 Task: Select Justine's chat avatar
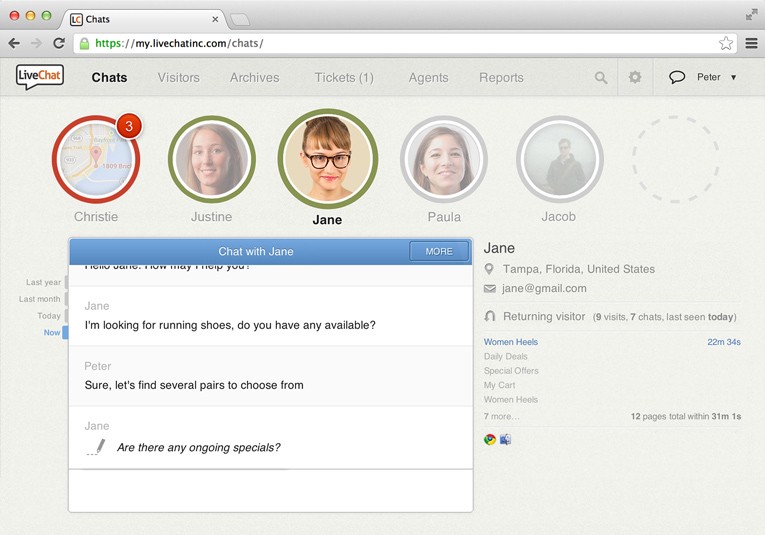[x=211, y=159]
